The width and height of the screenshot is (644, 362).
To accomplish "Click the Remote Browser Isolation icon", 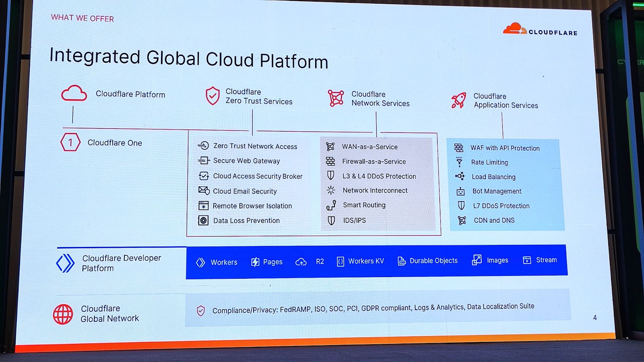I will click(x=203, y=206).
